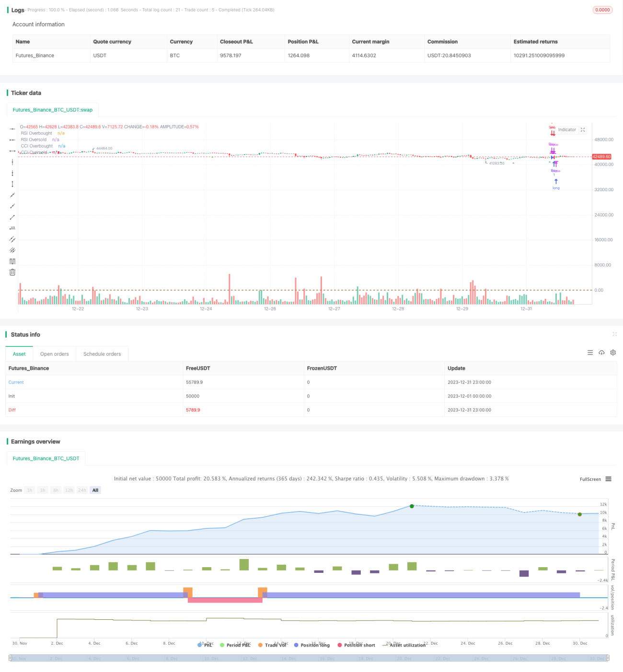The width and height of the screenshot is (623, 672).
Task: Select the Fibonacci horizontal levels tool
Action: tap(12, 261)
